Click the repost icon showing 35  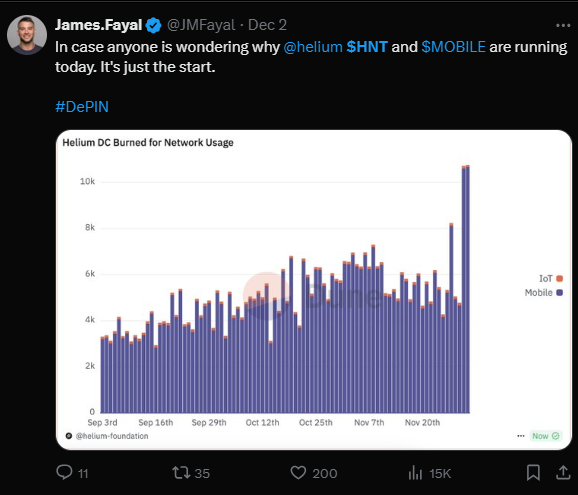click(x=181, y=473)
